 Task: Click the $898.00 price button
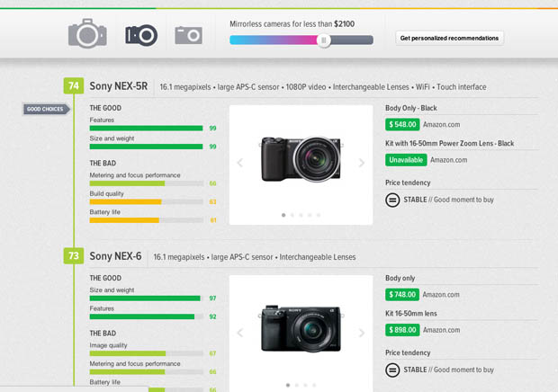coord(402,330)
